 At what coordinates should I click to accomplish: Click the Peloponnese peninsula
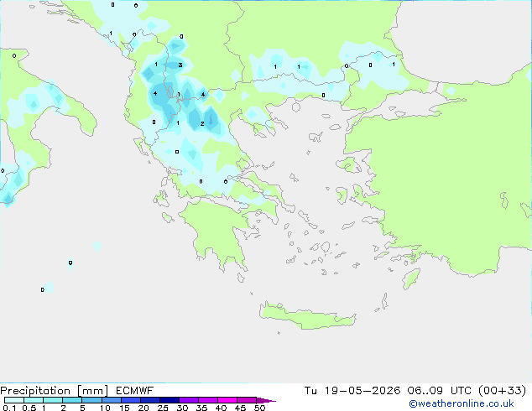click(x=217, y=232)
